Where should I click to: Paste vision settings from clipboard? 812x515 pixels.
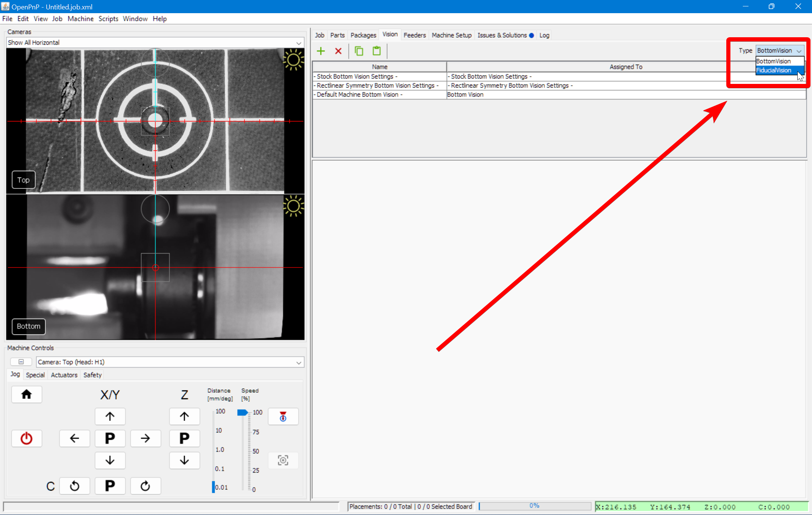point(376,50)
